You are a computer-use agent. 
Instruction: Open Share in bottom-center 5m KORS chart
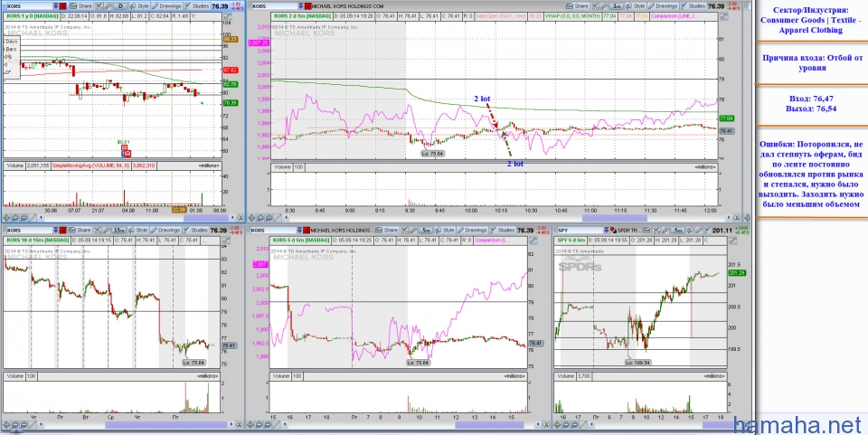click(x=386, y=231)
